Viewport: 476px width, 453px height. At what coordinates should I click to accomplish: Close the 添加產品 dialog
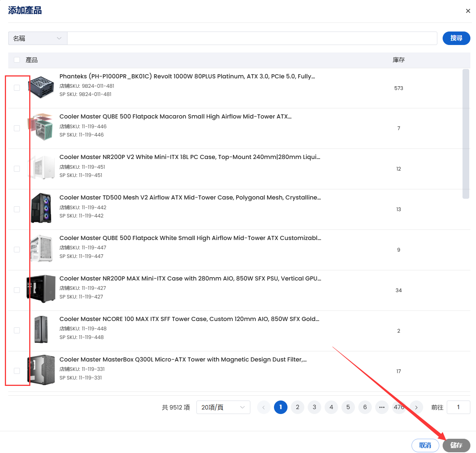468,11
